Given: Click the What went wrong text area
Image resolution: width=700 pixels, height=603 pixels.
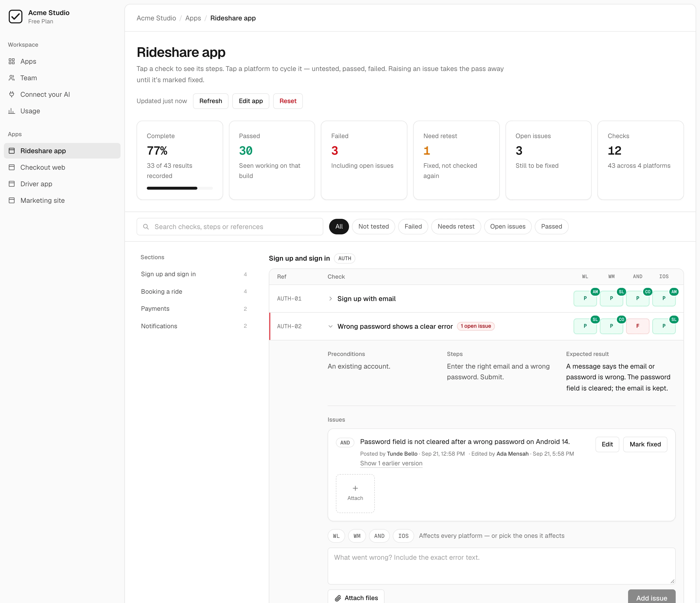Looking at the screenshot, I should 501,566.
